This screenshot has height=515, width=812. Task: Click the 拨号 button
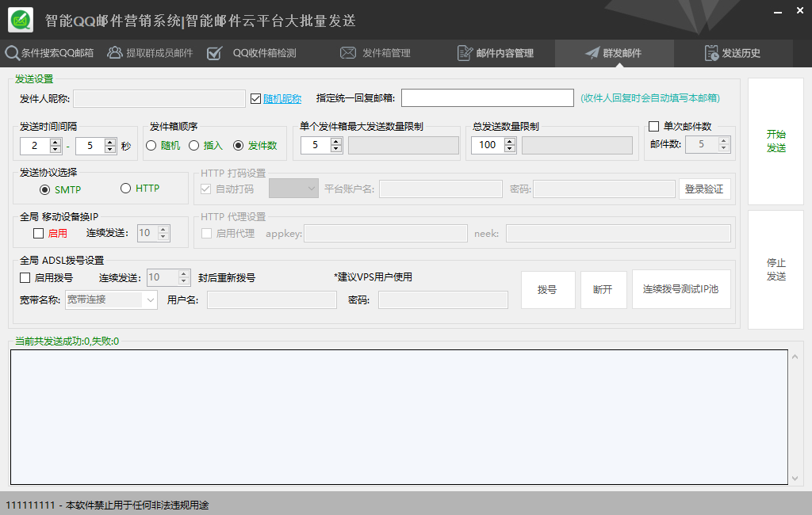point(548,290)
